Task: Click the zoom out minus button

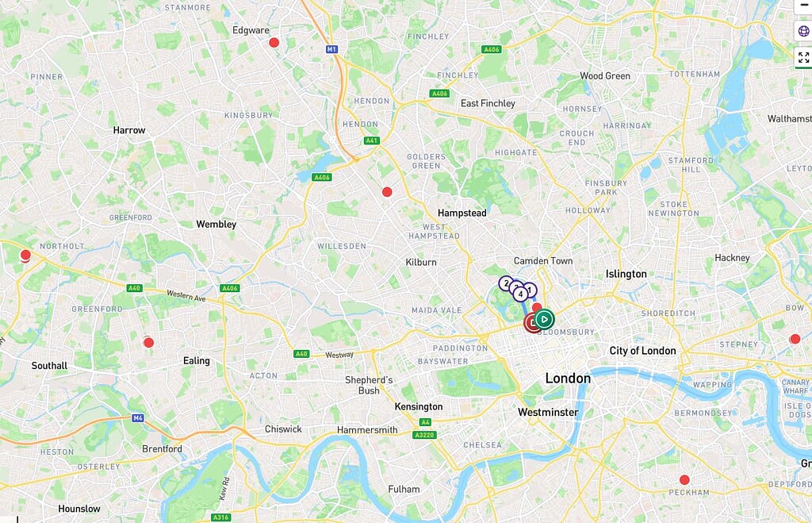Action: pos(804,6)
